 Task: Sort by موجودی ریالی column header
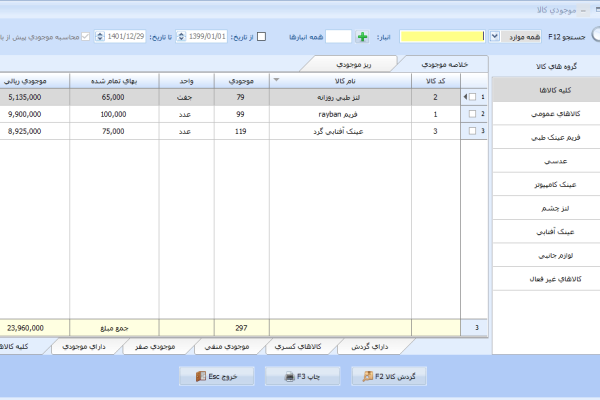coord(34,81)
